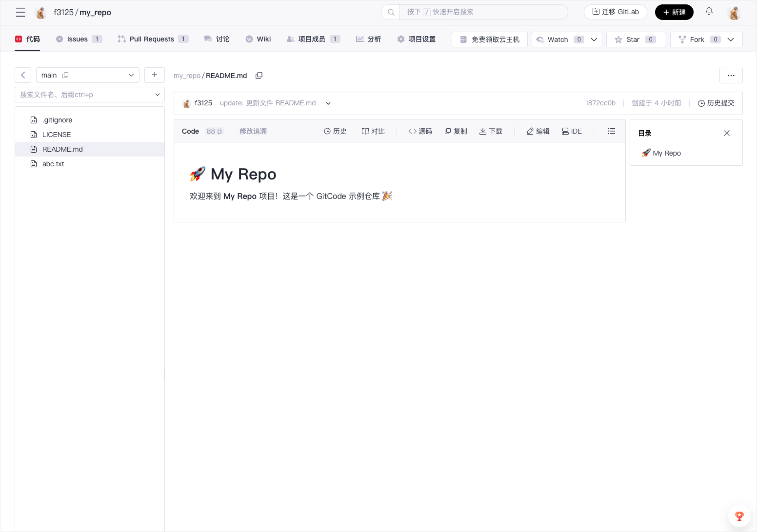Screen dimensions: 757x532
Task: Click the 新建 create button
Action: pos(674,12)
